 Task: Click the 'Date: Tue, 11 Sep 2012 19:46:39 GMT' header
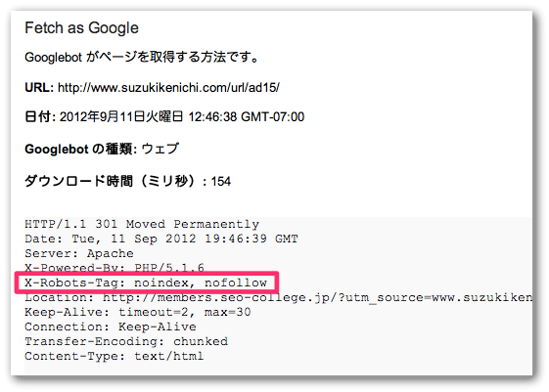coord(161,239)
